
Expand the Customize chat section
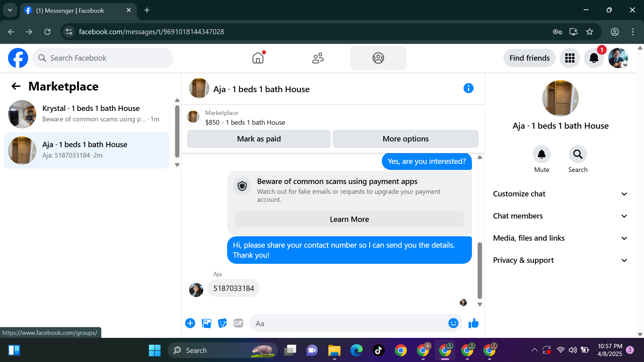[x=559, y=194]
